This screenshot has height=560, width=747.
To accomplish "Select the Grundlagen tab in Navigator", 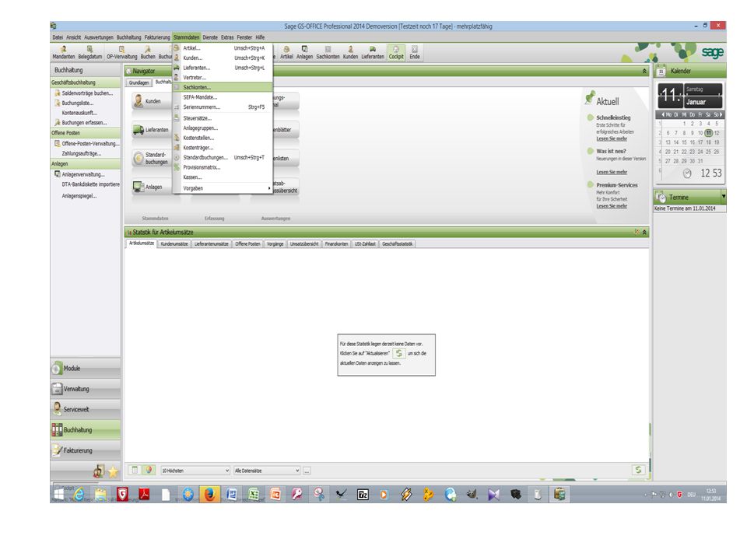I will pos(139,83).
